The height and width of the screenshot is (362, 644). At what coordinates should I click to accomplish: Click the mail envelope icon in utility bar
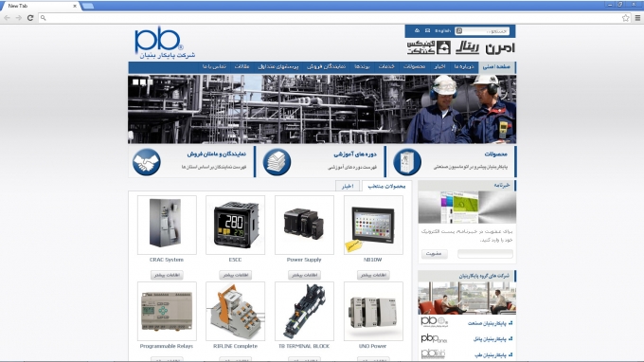[x=427, y=31]
